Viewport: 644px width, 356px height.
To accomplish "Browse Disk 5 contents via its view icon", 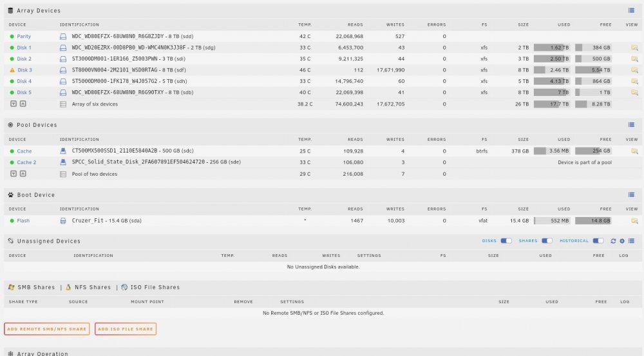I will [634, 93].
